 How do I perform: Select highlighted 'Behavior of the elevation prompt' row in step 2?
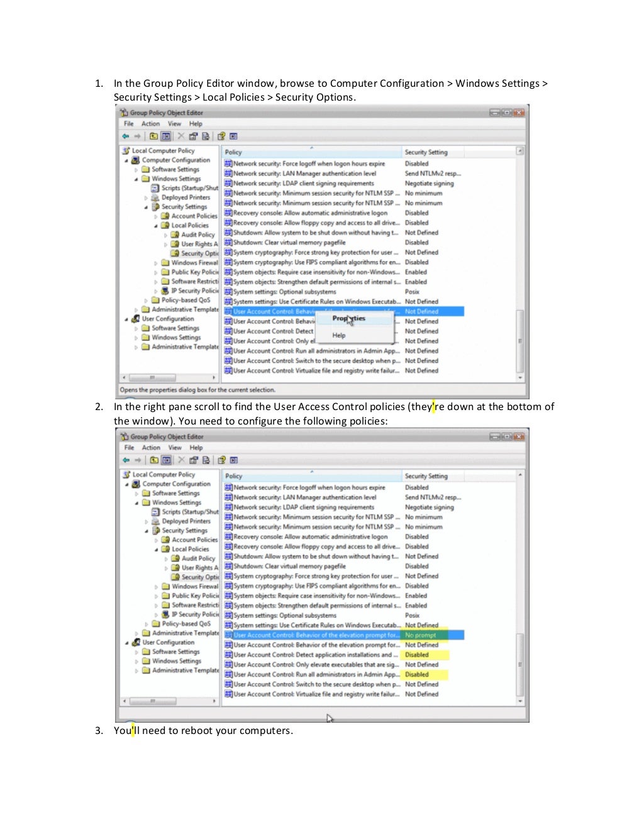(344, 635)
